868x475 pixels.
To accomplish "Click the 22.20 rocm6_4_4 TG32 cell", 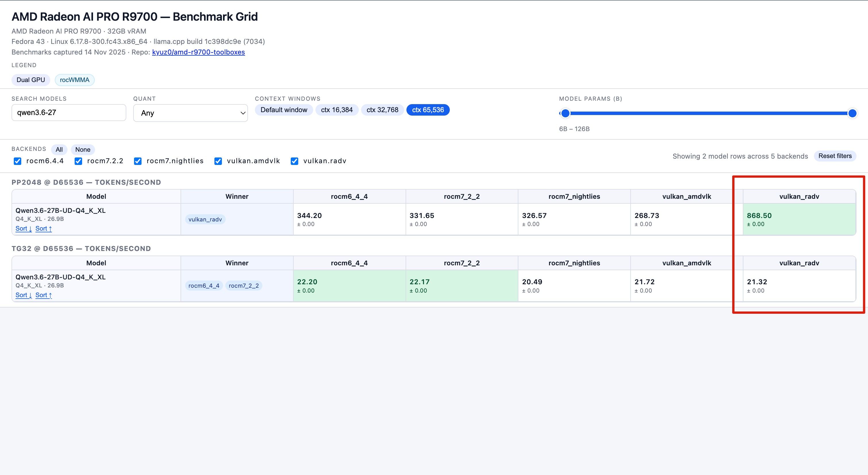I will [349, 286].
